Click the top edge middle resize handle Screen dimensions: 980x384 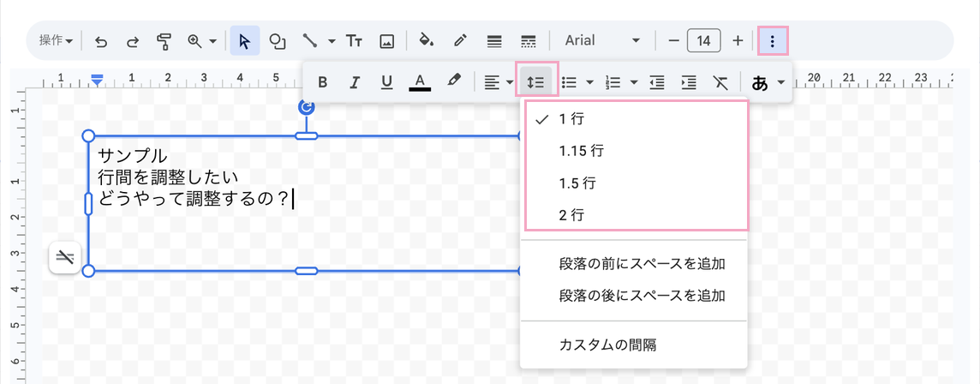tap(307, 135)
